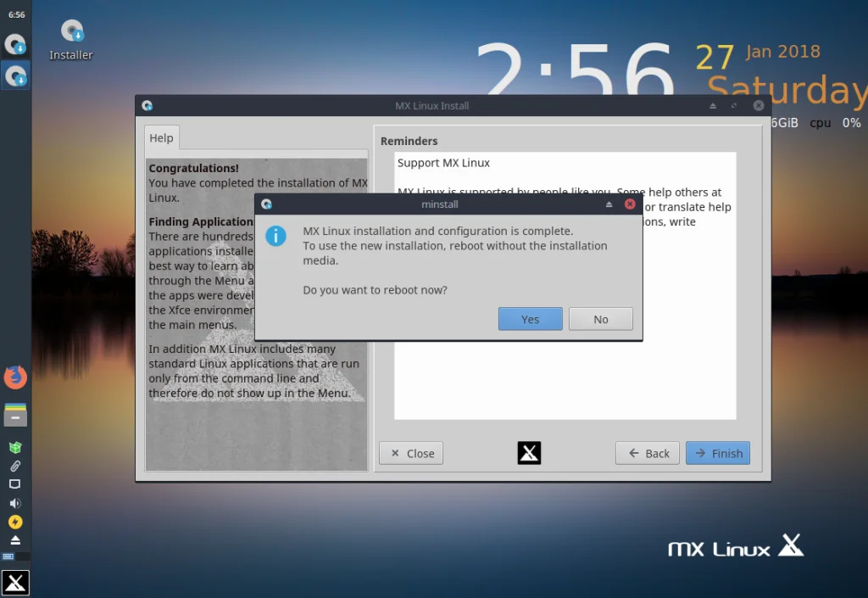
Task: Close the MX Linux Install window
Action: 759,105
